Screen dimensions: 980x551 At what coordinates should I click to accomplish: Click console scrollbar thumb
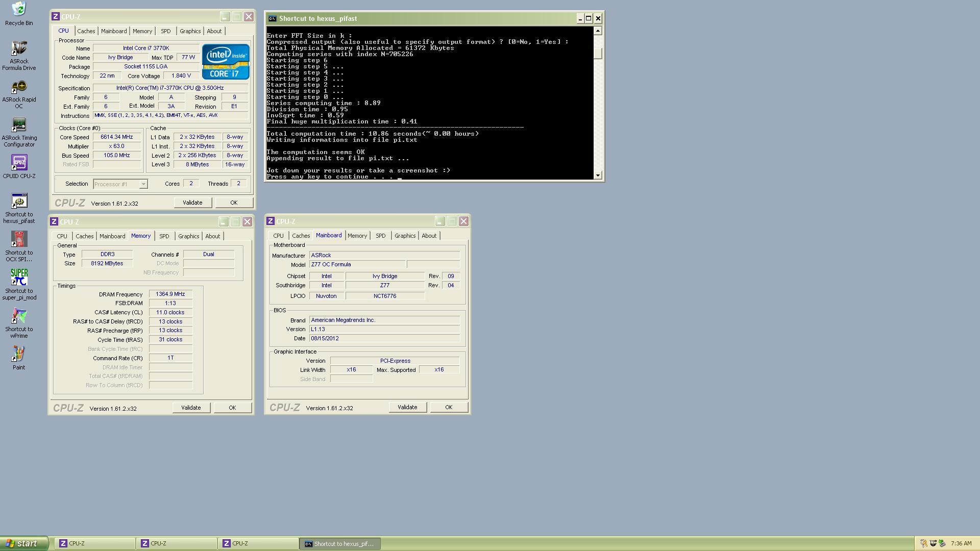[x=598, y=54]
